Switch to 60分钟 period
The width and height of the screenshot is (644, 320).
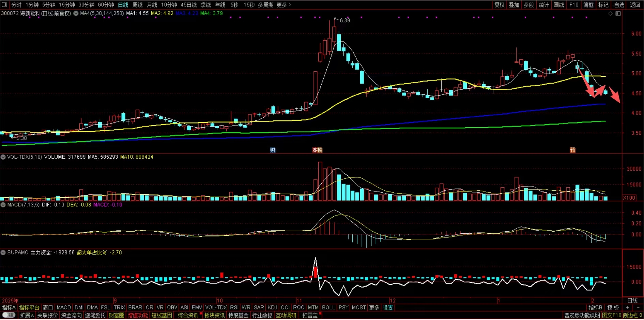(106, 5)
